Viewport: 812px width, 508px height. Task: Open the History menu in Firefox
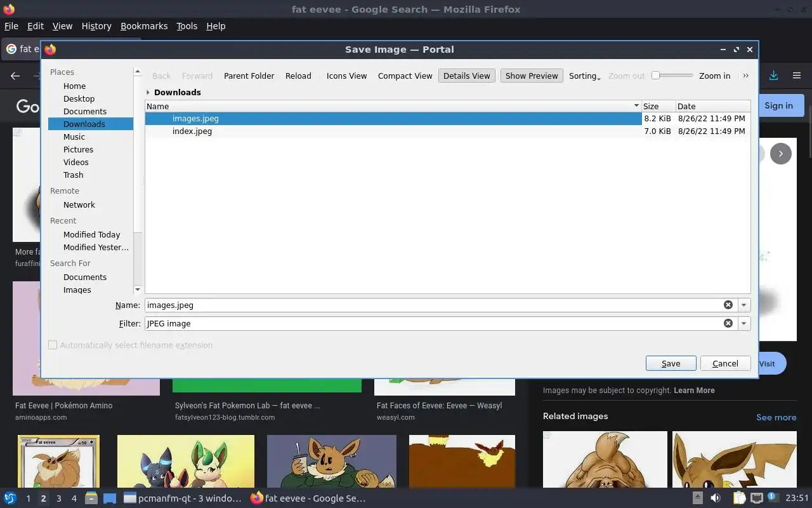click(96, 26)
